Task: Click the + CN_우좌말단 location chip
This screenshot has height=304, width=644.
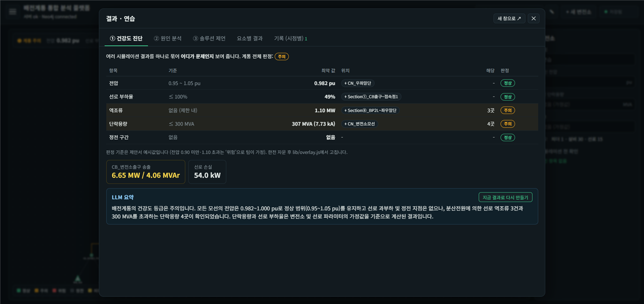Action: pyautogui.click(x=358, y=83)
